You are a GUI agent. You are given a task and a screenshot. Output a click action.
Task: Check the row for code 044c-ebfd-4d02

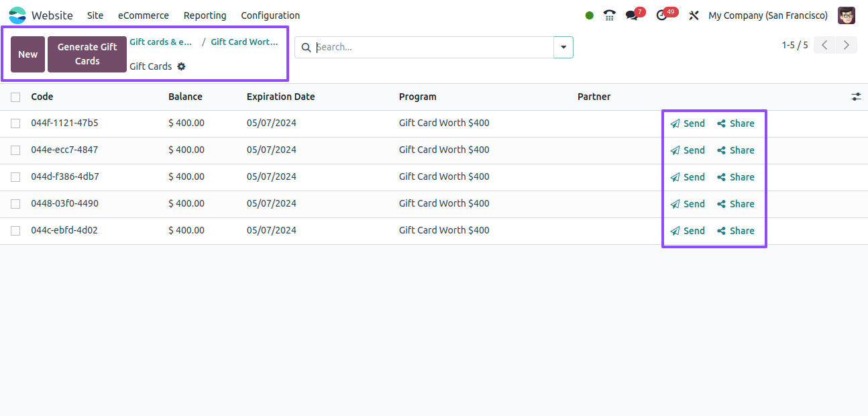pos(15,231)
